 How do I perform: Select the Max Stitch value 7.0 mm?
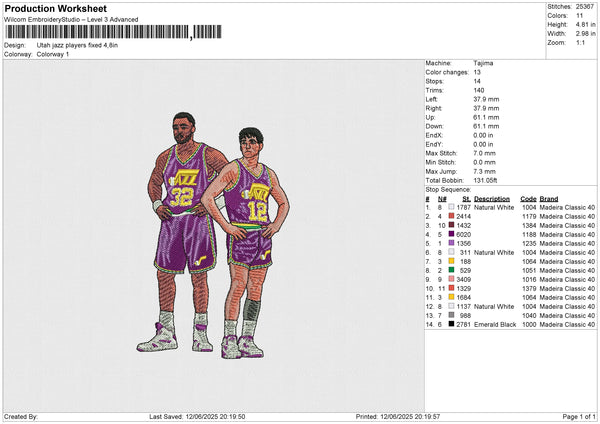point(484,153)
